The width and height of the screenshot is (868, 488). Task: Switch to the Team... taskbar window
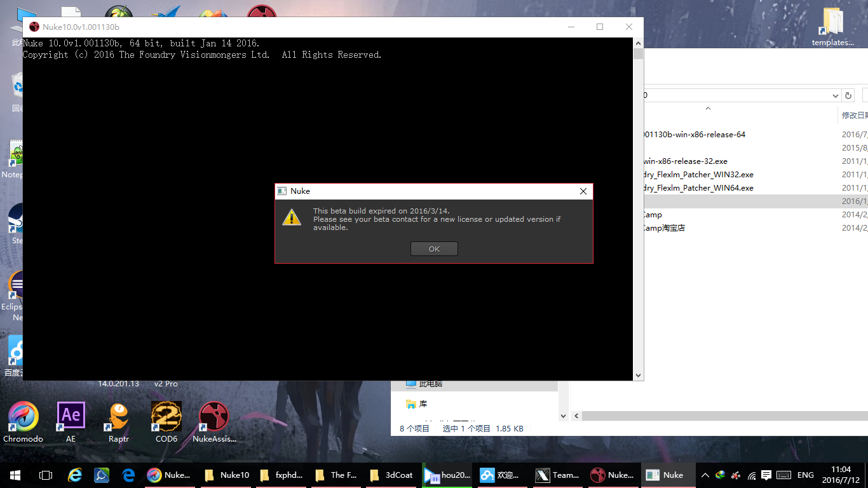pyautogui.click(x=558, y=475)
